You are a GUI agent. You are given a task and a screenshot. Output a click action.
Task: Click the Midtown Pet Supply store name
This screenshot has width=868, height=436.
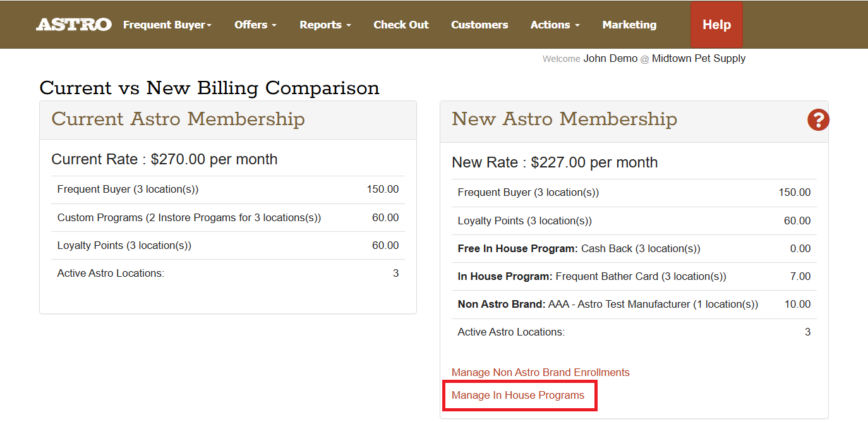point(698,58)
